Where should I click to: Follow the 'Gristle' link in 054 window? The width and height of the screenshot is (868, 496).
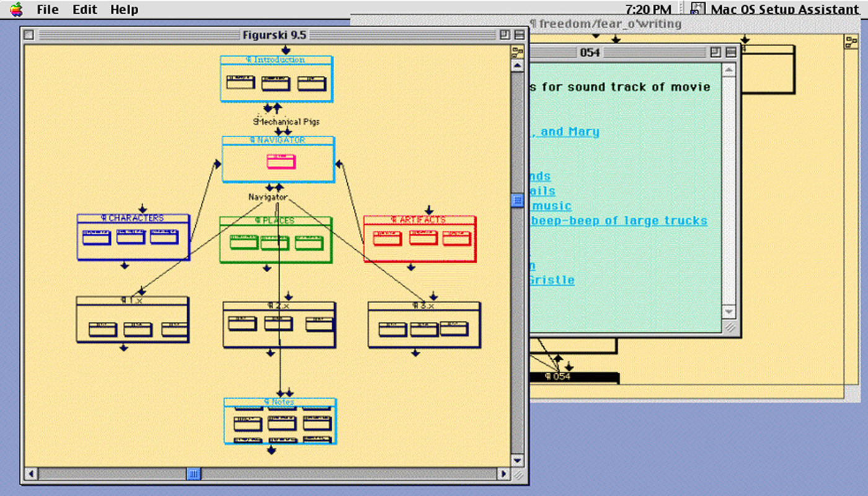pyautogui.click(x=552, y=280)
